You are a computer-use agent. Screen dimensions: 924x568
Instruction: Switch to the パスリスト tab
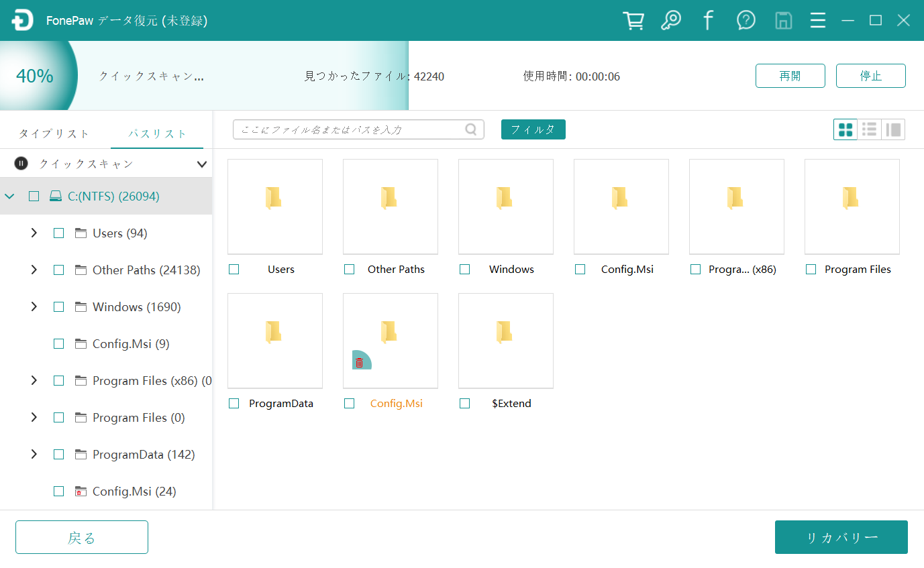[x=158, y=133]
